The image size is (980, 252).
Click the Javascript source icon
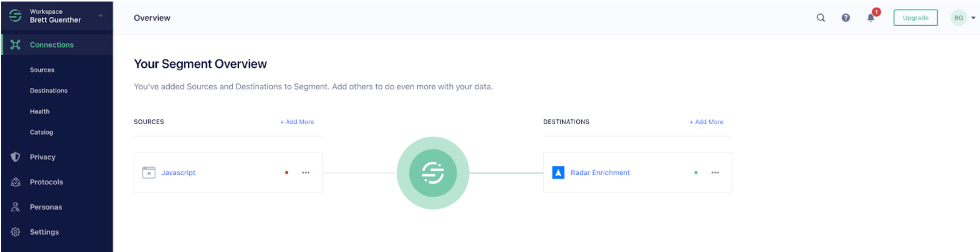click(x=149, y=173)
